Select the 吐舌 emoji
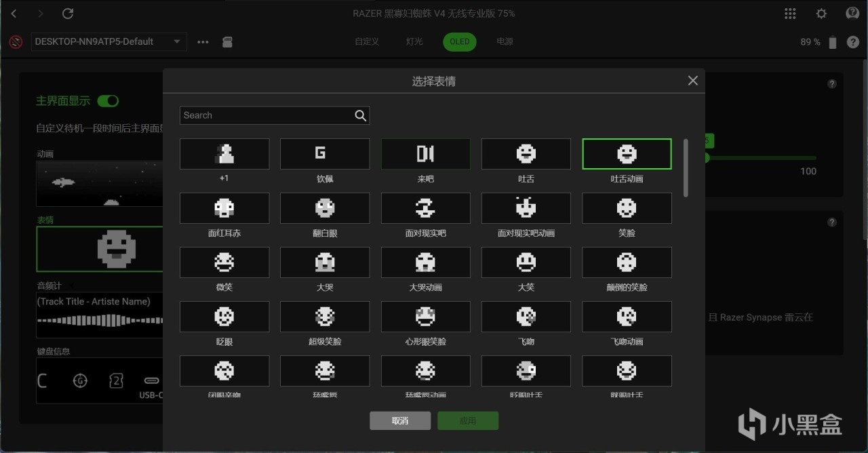Image resolution: width=868 pixels, height=453 pixels. coord(526,154)
